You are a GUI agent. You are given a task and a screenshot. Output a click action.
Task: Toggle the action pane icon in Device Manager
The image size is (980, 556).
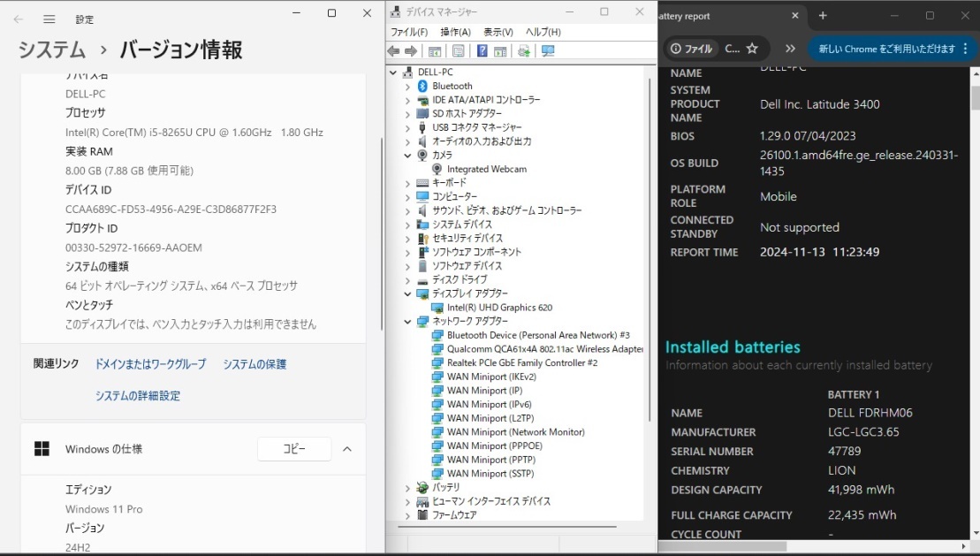500,51
